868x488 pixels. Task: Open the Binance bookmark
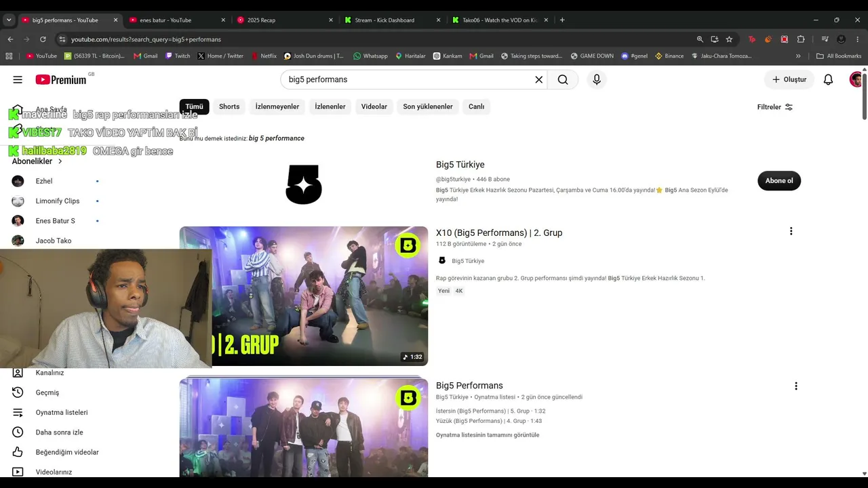(x=669, y=56)
